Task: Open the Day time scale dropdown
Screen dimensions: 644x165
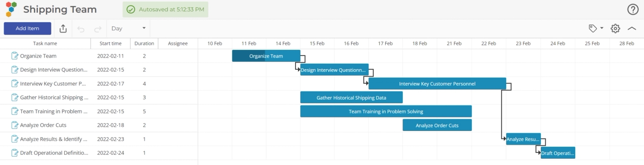Action: click(128, 28)
